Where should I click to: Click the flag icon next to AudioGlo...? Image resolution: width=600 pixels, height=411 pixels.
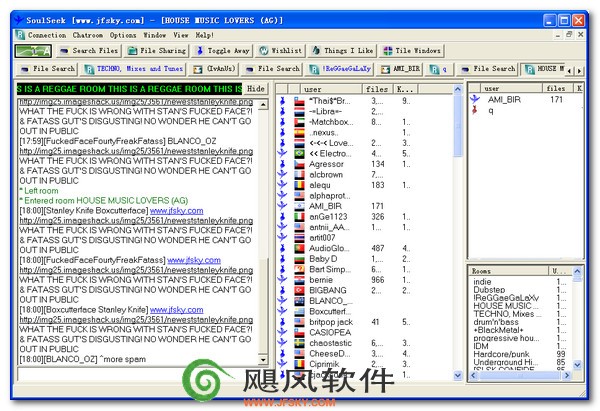[x=299, y=248]
